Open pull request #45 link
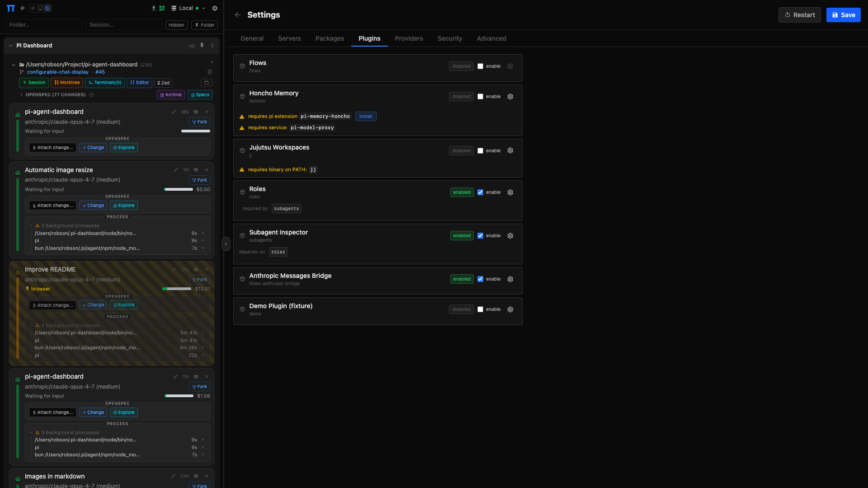Viewport: 868px width, 488px height. (x=100, y=72)
